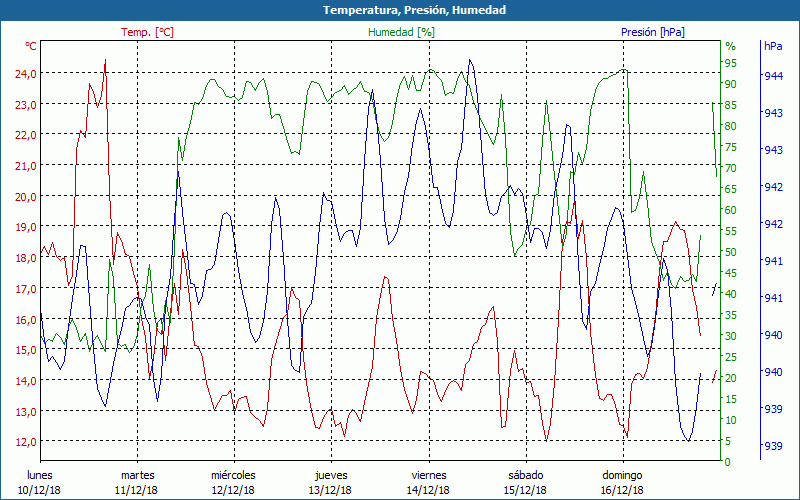
Task: Select the blue 'Presión [hPa]' legend label
Action: click(x=653, y=32)
